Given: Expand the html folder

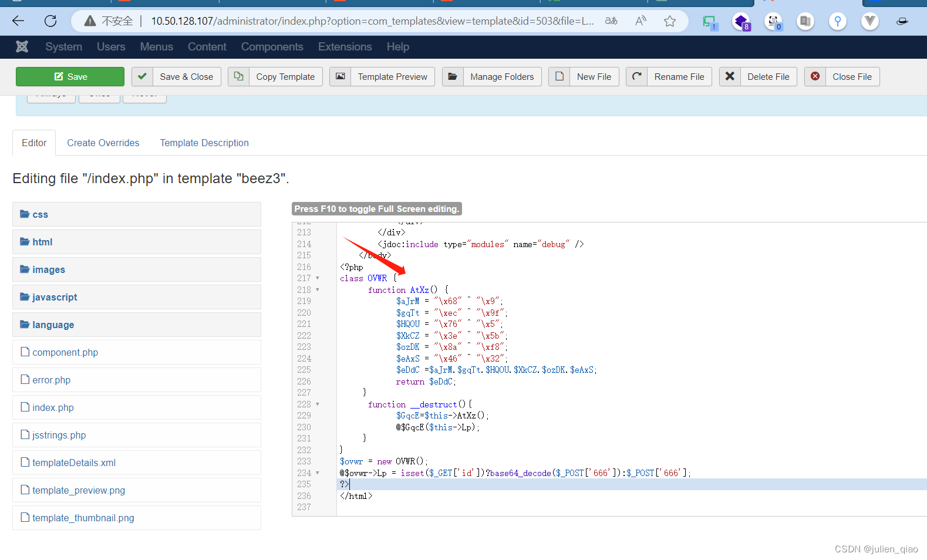Looking at the screenshot, I should point(137,242).
